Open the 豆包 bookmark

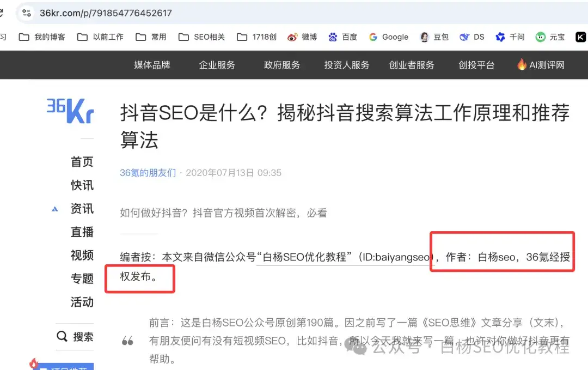point(434,37)
